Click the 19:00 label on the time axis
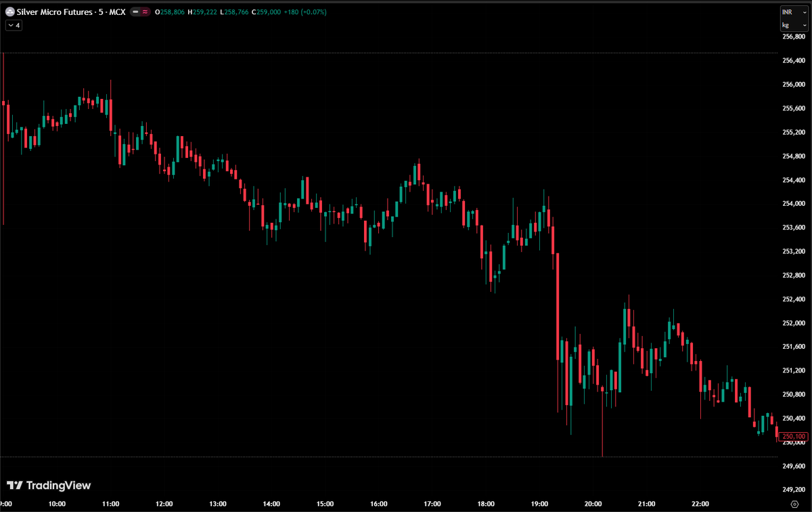Image resolution: width=812 pixels, height=512 pixels. click(539, 504)
